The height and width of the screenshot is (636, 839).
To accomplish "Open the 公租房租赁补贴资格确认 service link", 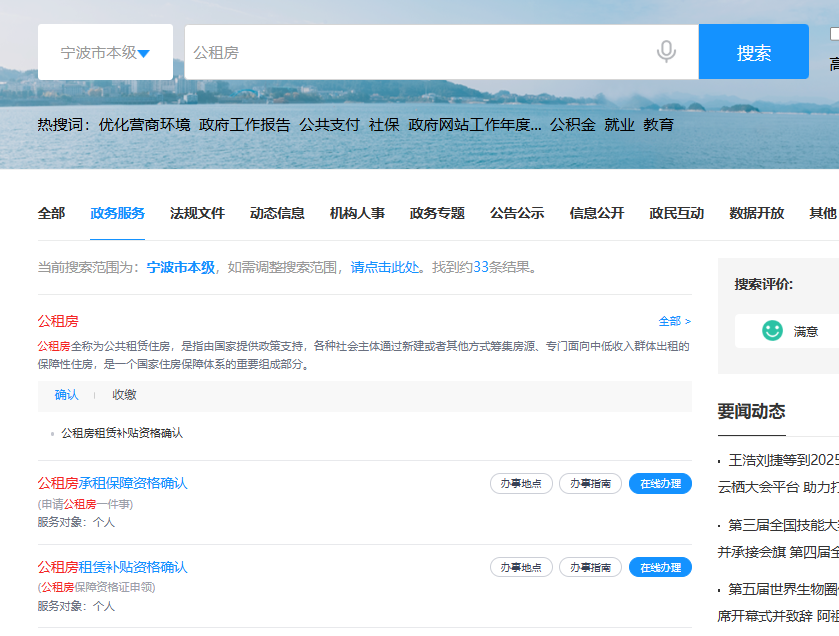I will pyautogui.click(x=113, y=564).
